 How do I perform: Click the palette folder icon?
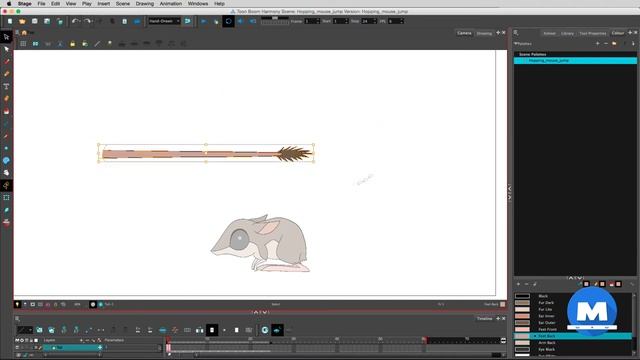click(614, 44)
